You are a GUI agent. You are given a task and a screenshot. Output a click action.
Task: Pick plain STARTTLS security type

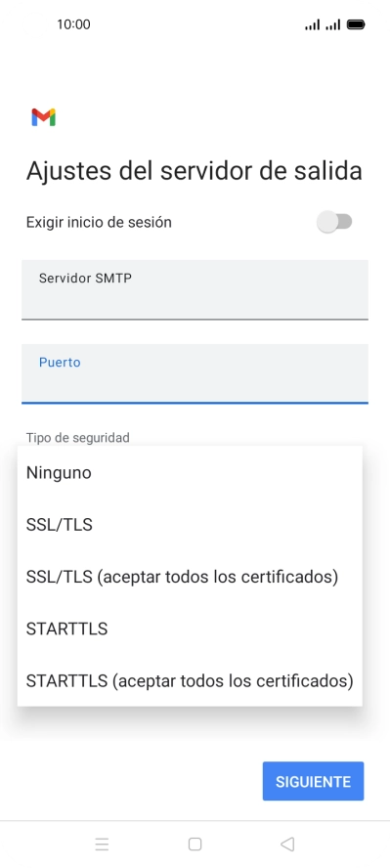click(x=190, y=629)
